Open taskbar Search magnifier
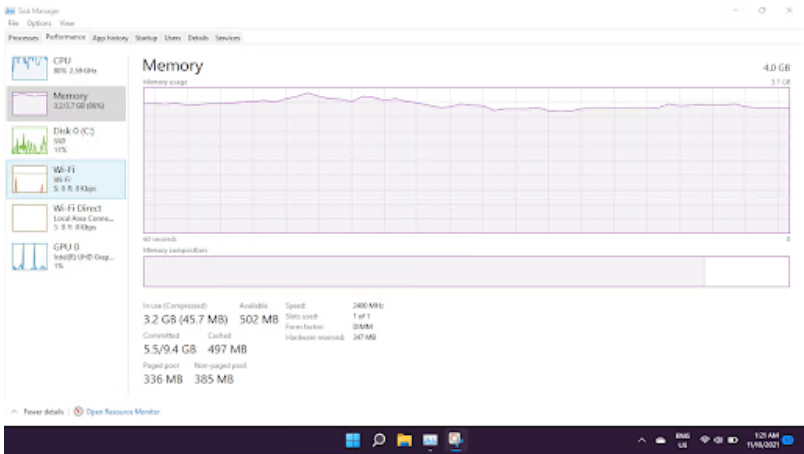Image resolution: width=804 pixels, height=454 pixels. point(379,440)
